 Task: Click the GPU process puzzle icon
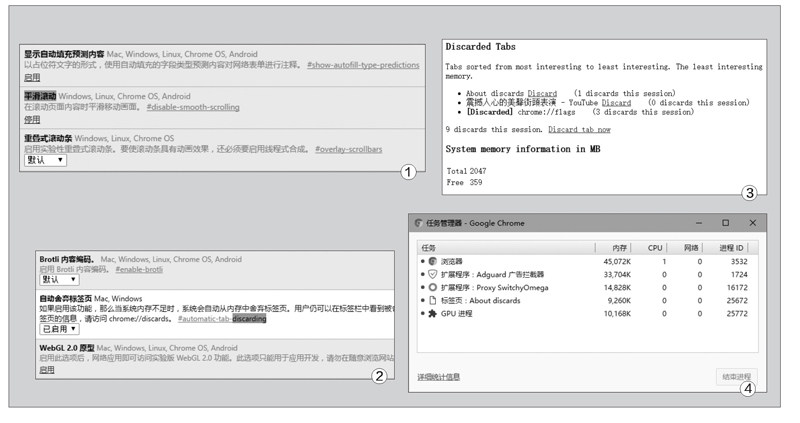coord(433,313)
